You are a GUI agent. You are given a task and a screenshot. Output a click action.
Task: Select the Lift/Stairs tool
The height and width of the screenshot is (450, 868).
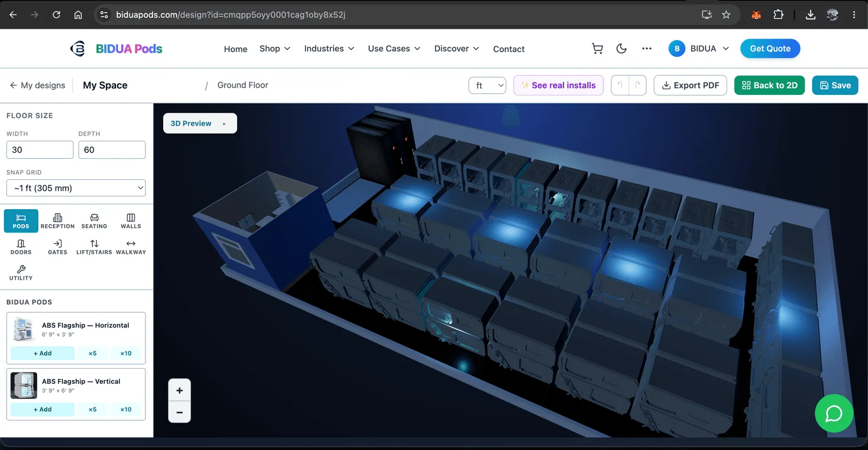point(94,247)
